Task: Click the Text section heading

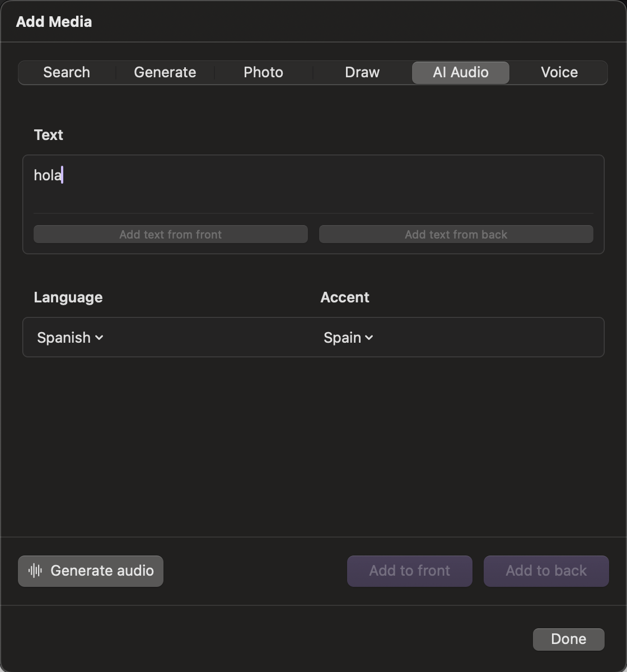Action: [49, 135]
